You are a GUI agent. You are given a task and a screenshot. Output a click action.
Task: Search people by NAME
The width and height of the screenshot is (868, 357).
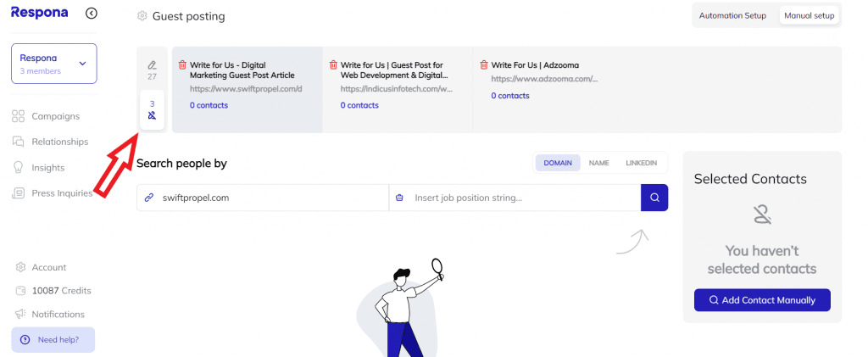click(599, 164)
